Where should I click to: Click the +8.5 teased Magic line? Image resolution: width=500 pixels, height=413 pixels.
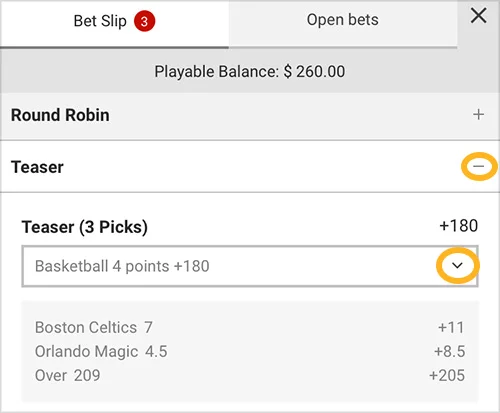450,351
